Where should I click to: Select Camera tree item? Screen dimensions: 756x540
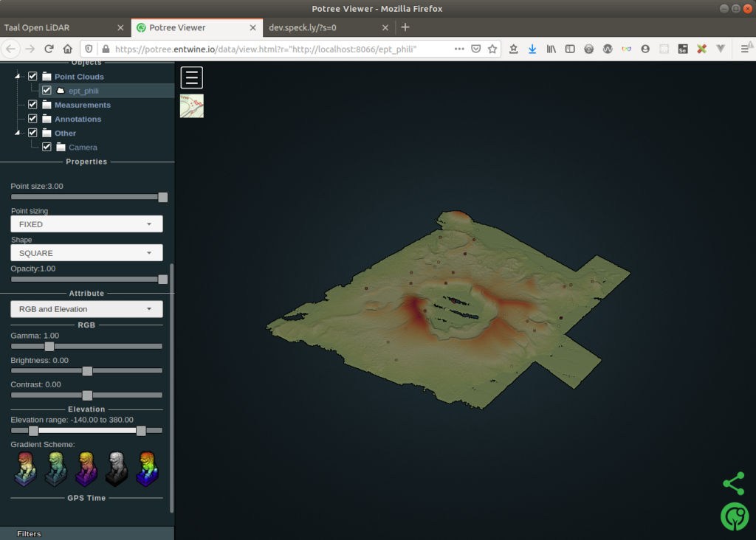pyautogui.click(x=83, y=148)
